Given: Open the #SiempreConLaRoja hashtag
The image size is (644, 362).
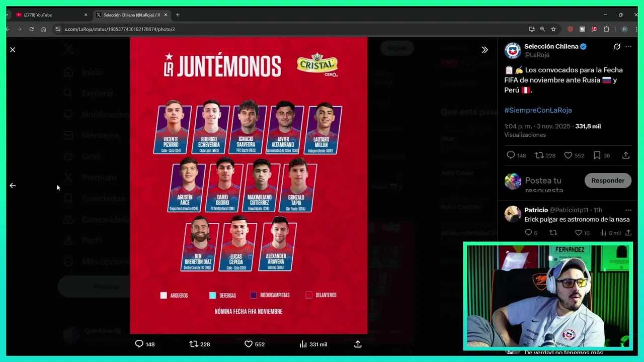Looking at the screenshot, I should click(x=538, y=110).
